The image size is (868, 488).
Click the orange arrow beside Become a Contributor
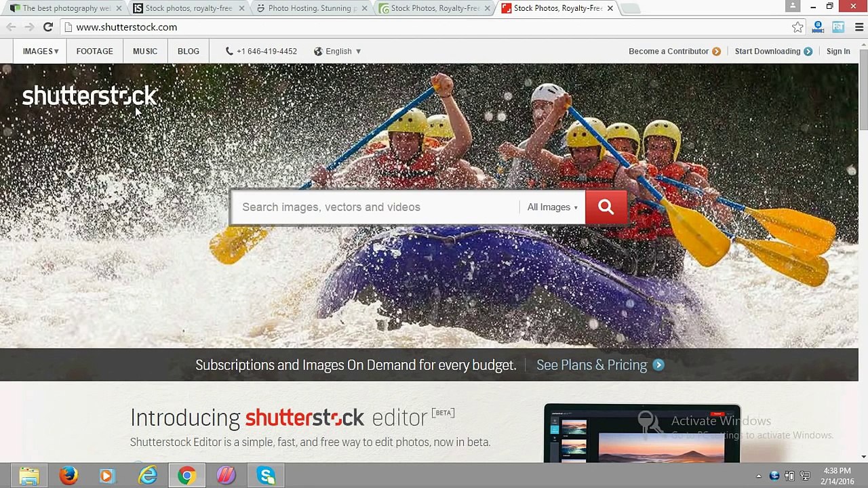click(716, 52)
